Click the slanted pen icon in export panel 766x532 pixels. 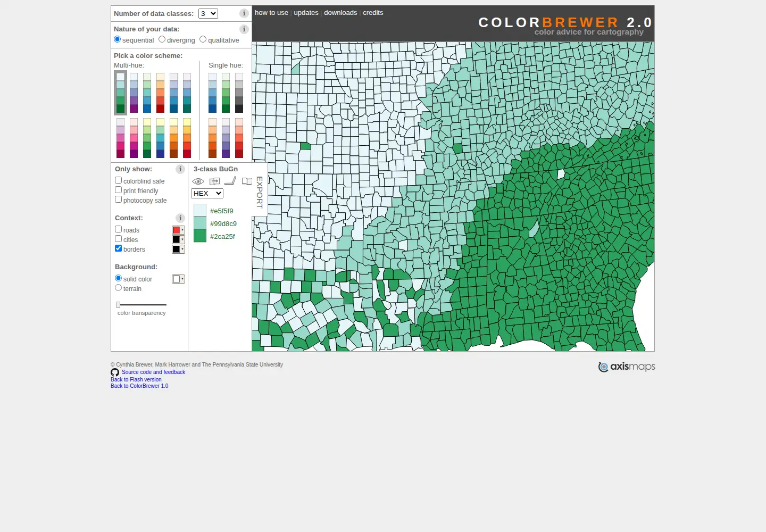[230, 181]
